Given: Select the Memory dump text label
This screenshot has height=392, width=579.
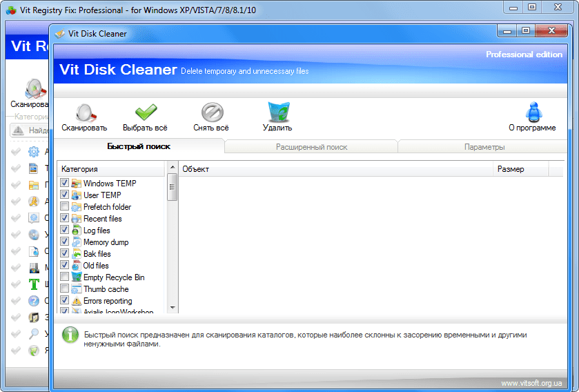Looking at the screenshot, I should 106,242.
